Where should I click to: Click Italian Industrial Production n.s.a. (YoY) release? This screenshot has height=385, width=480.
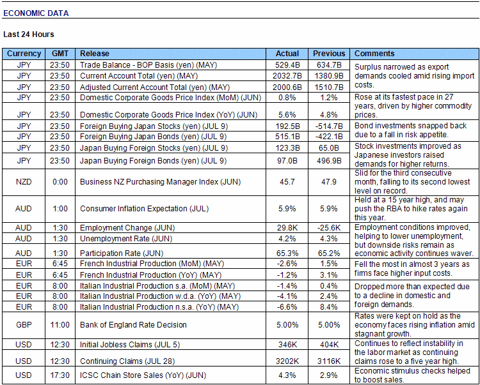click(x=159, y=307)
